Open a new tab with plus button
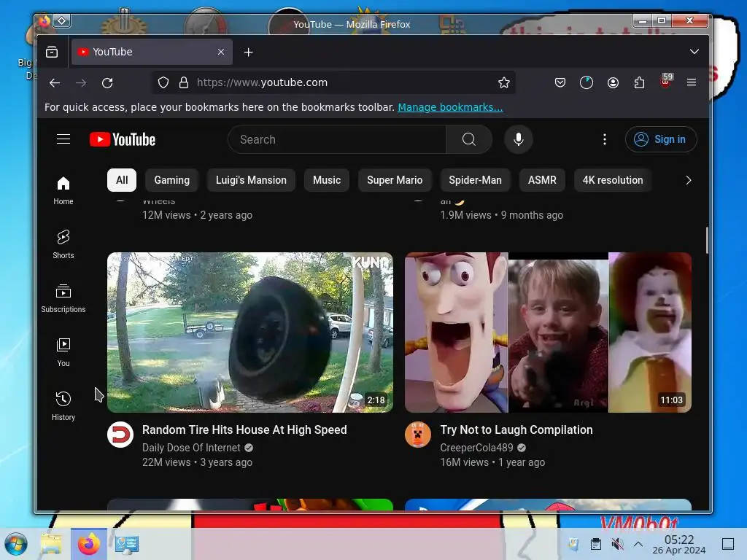The width and height of the screenshot is (747, 560). click(x=248, y=52)
